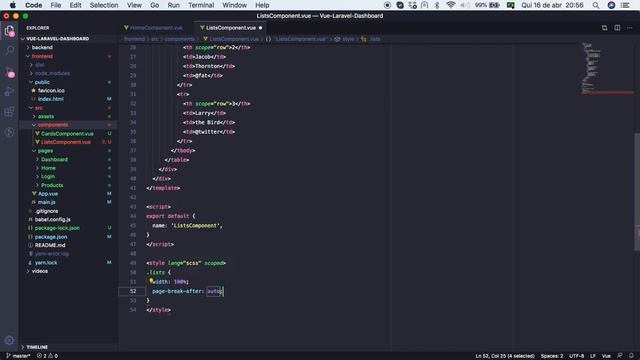Viewport: 640px width, 360px height.
Task: Collapse the pages folder
Action: 45,151
